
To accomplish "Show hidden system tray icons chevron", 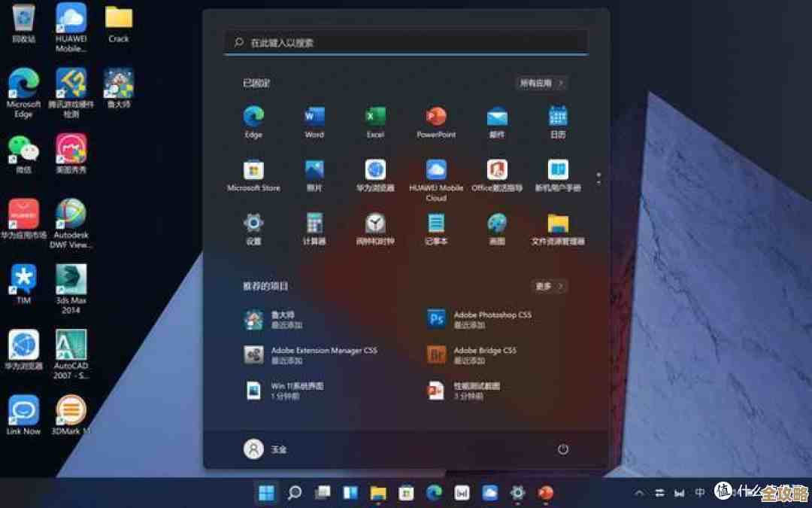I will pos(639,493).
